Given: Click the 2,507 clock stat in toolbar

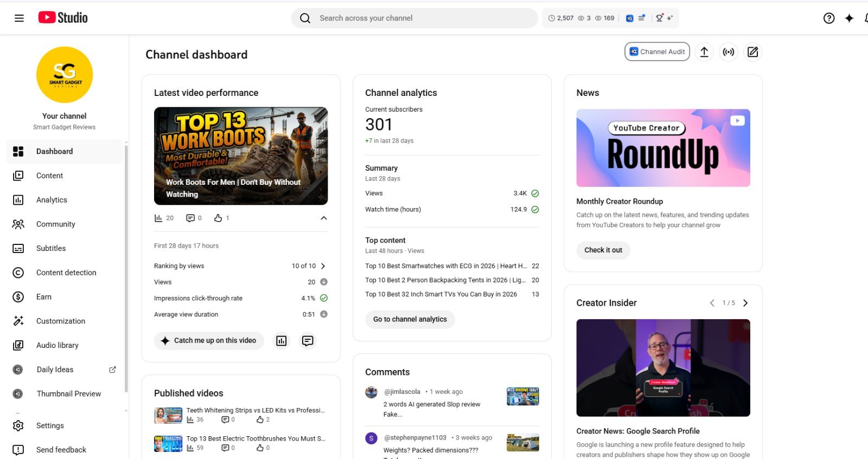Looking at the screenshot, I should coord(560,18).
